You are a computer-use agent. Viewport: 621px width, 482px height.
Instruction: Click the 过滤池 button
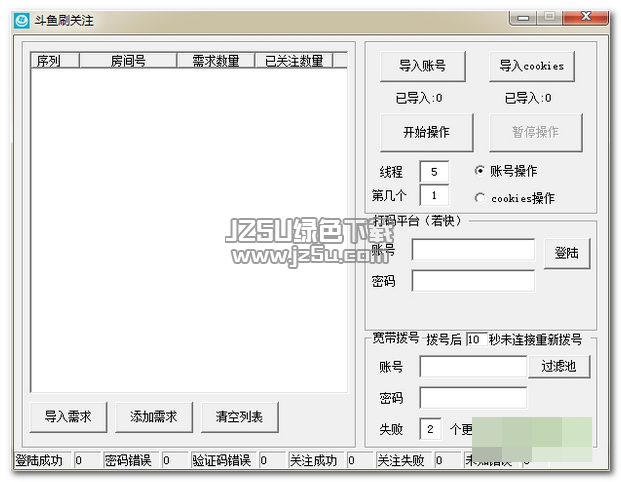(559, 366)
